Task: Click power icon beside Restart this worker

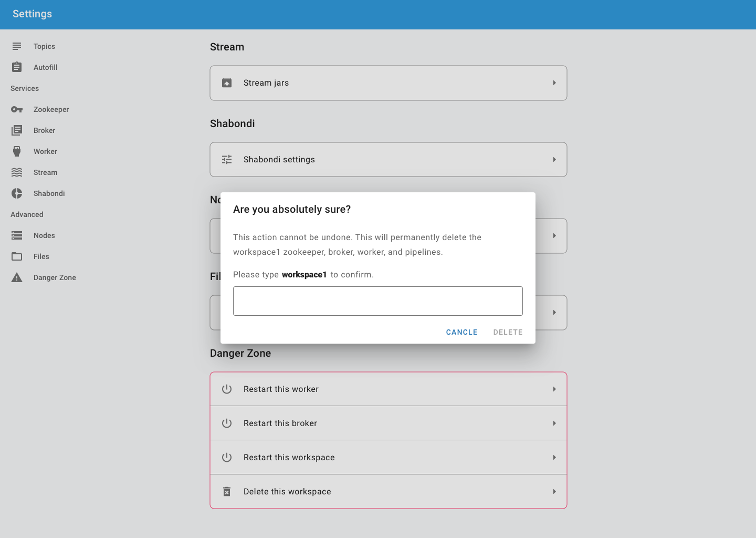Action: [227, 389]
